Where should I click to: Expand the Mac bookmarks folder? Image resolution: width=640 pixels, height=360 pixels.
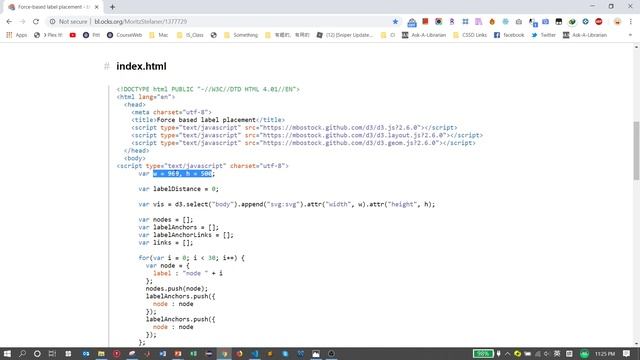[159, 35]
